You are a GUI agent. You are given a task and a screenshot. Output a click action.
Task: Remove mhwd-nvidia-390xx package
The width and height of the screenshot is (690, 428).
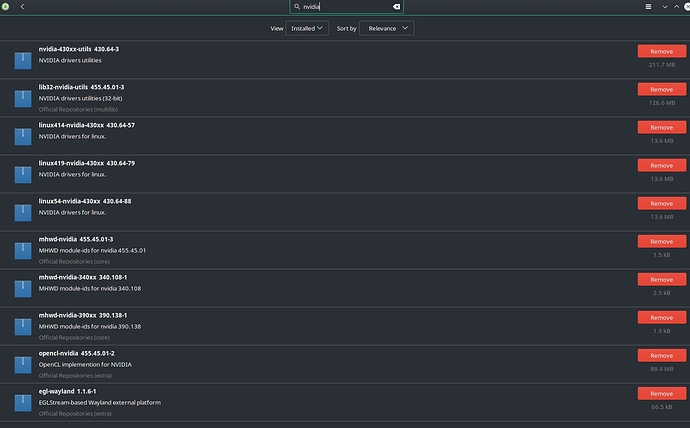[662, 318]
